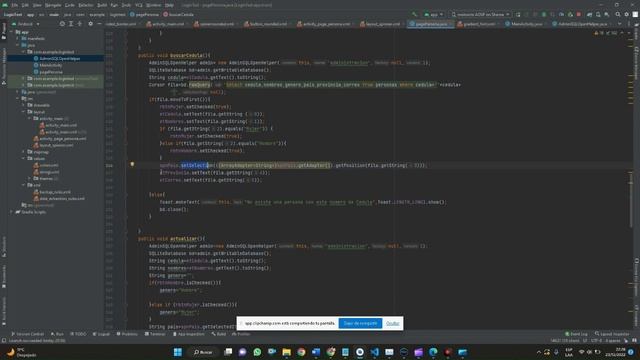
Task: Click Collapse All icon in Project panel header
Action: (80, 24)
